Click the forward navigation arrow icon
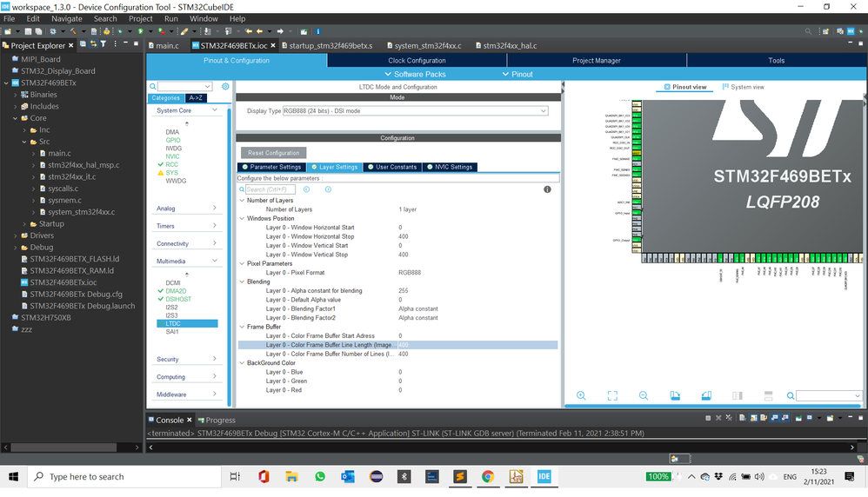The width and height of the screenshot is (868, 497). (280, 31)
